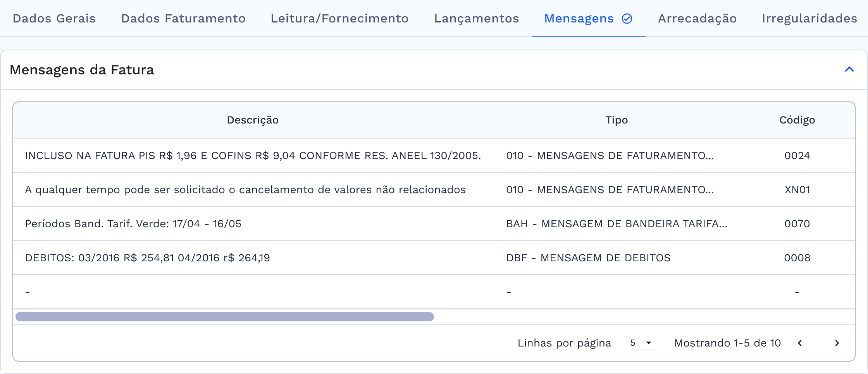
Task: Select the DEBITOS message row
Action: tap(252, 258)
